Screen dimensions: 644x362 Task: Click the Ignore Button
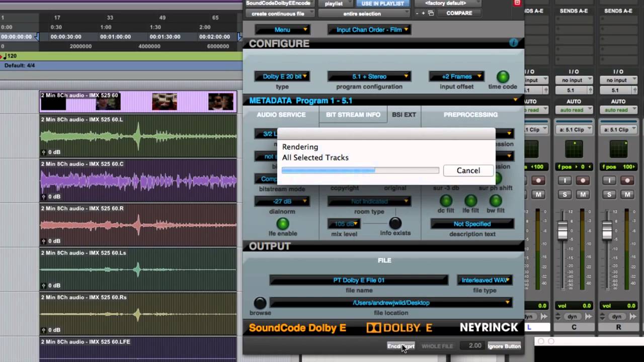[x=504, y=346]
